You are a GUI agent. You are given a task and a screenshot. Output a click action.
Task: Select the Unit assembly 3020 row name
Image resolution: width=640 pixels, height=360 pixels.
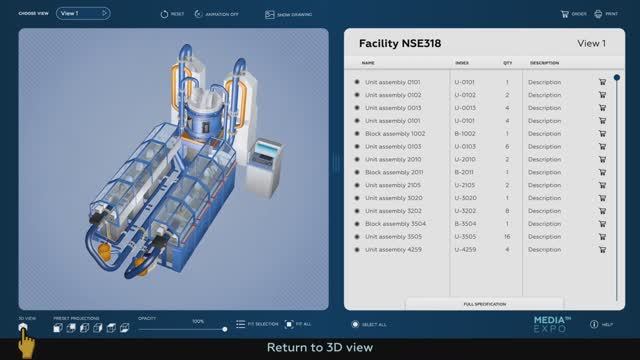point(393,198)
